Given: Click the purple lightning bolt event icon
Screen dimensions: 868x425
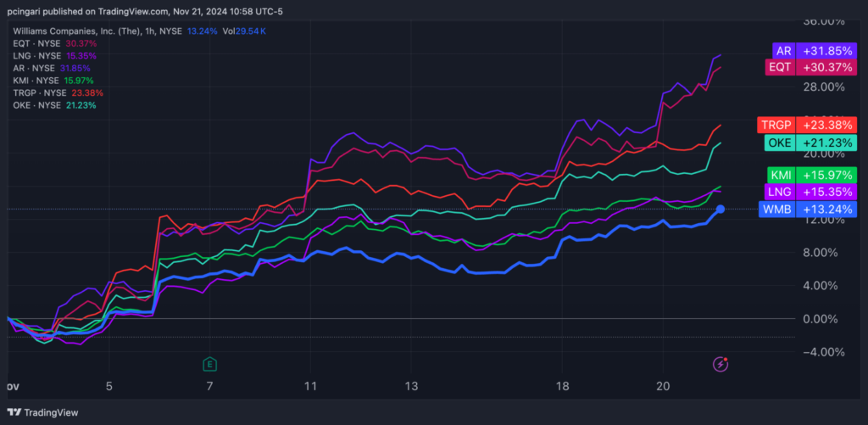Looking at the screenshot, I should coord(720,365).
